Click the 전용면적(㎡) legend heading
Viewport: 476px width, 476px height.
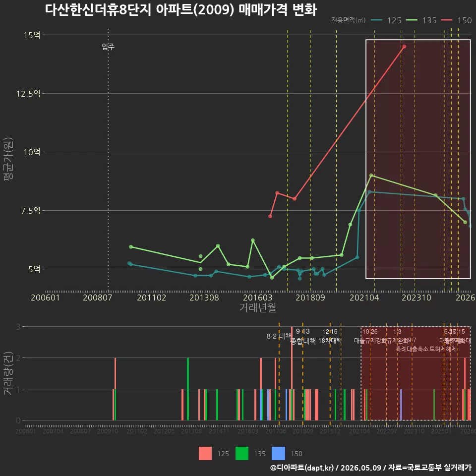pos(348,20)
